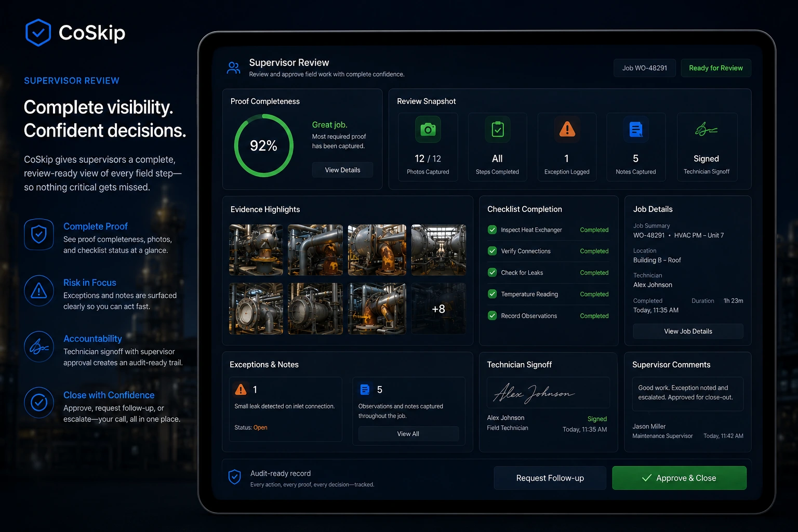Open the fourth evidence photo in the top row

(x=438, y=250)
